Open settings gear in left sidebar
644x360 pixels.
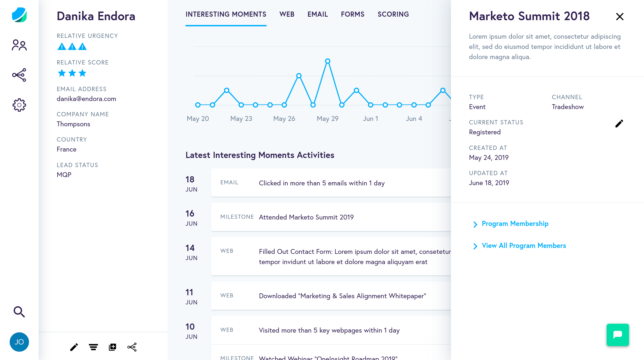[x=19, y=105]
